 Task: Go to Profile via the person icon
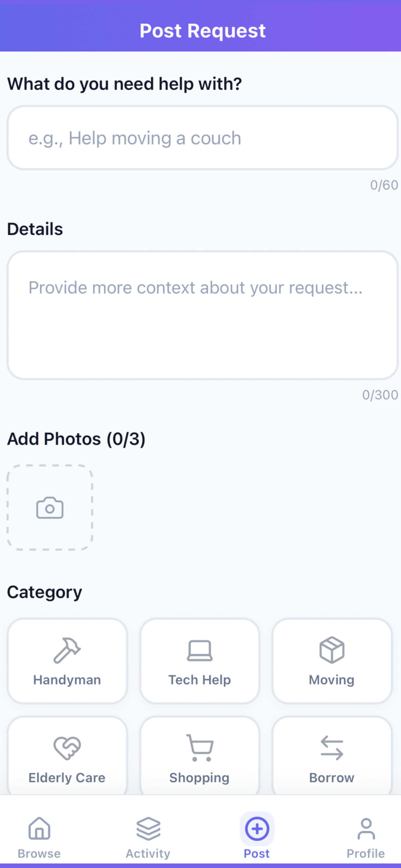click(x=366, y=829)
